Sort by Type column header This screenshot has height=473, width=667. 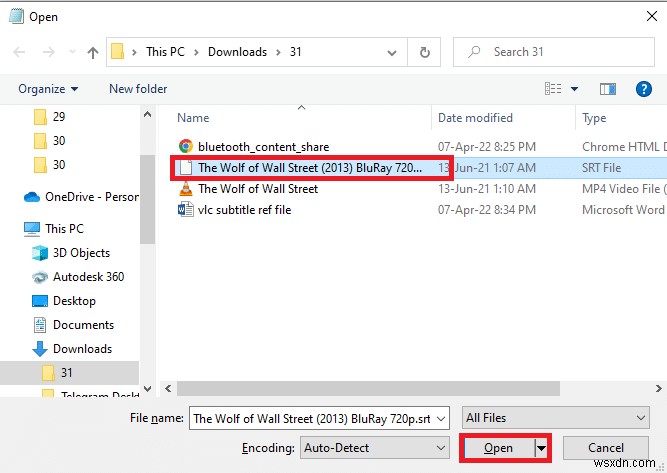click(x=594, y=118)
